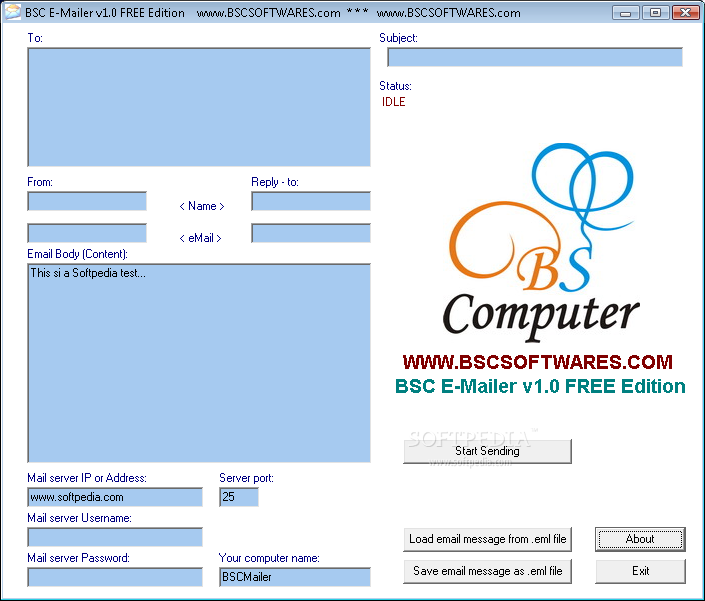The height and width of the screenshot is (601, 705).
Task: Save email message as .eml file
Action: pyautogui.click(x=487, y=571)
